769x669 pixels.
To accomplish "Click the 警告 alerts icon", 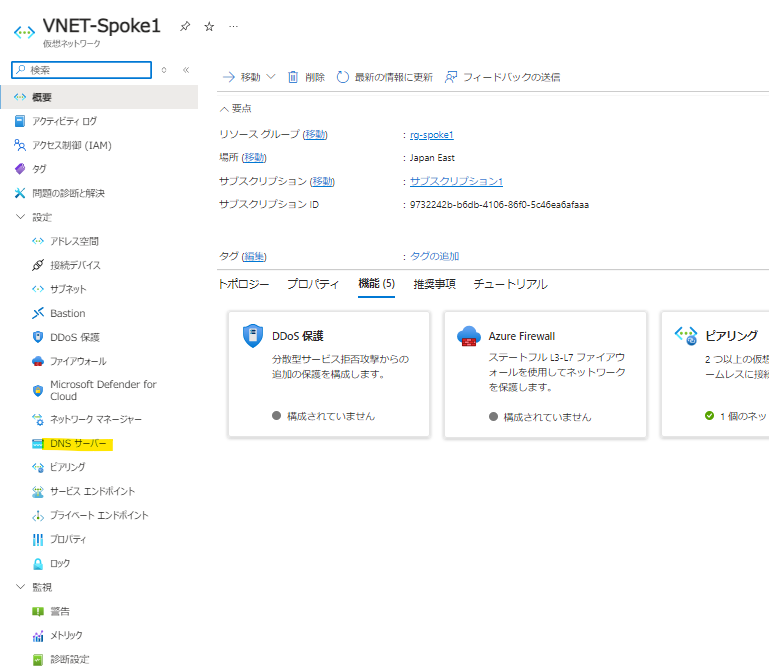I will pyautogui.click(x=38, y=612).
